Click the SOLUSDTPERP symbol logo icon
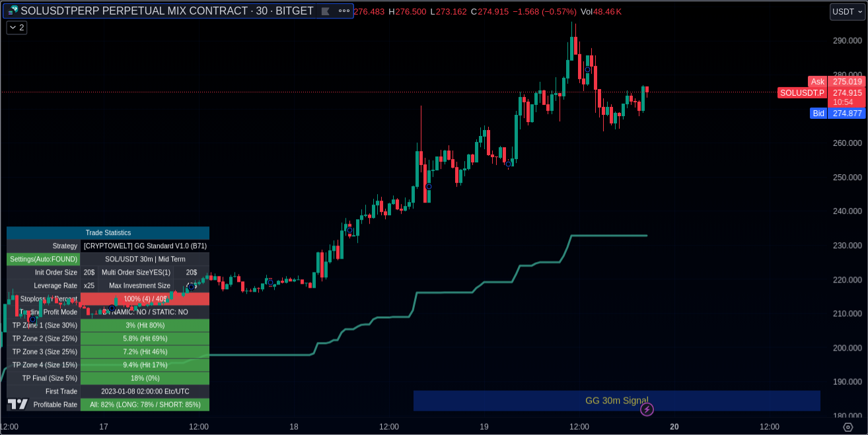 [13, 10]
